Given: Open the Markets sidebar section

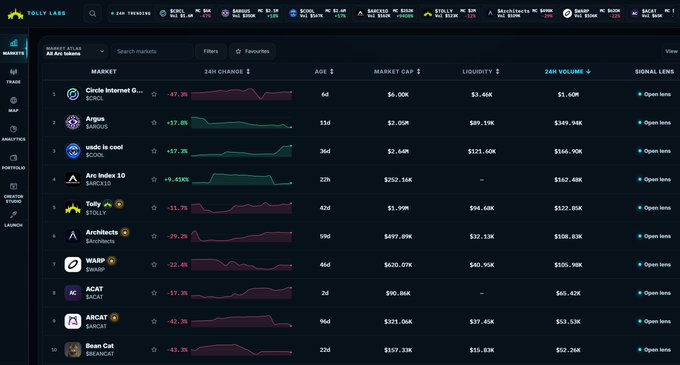Looking at the screenshot, I should (13, 47).
